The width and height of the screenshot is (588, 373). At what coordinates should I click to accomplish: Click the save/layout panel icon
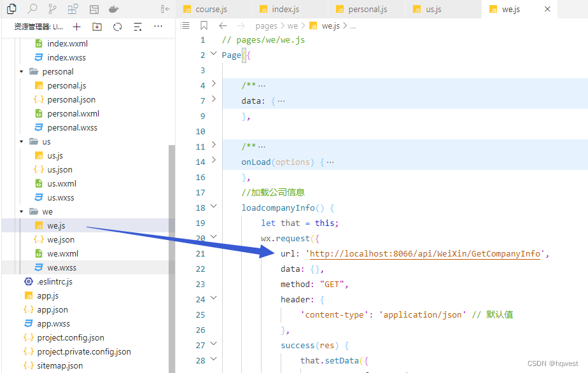click(94, 10)
